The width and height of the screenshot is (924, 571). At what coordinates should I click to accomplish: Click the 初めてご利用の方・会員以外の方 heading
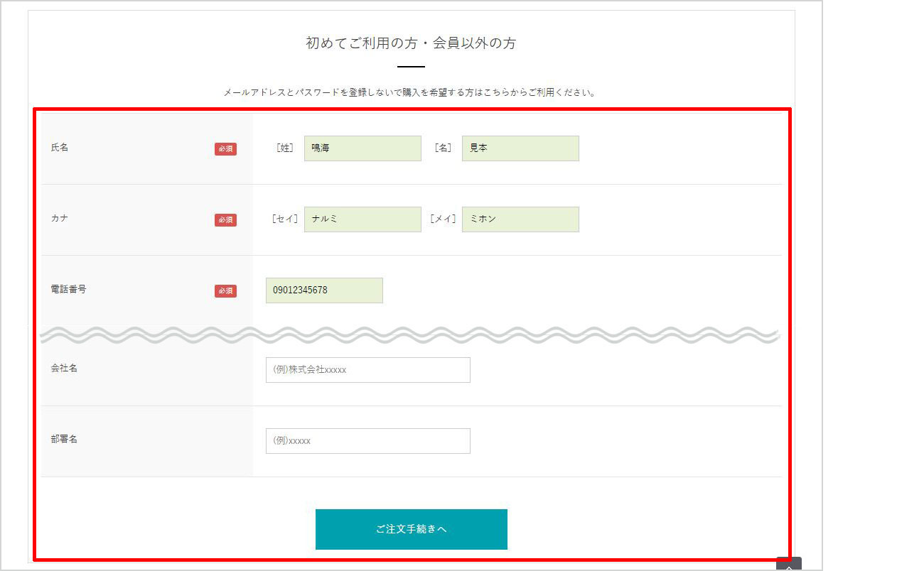(411, 43)
